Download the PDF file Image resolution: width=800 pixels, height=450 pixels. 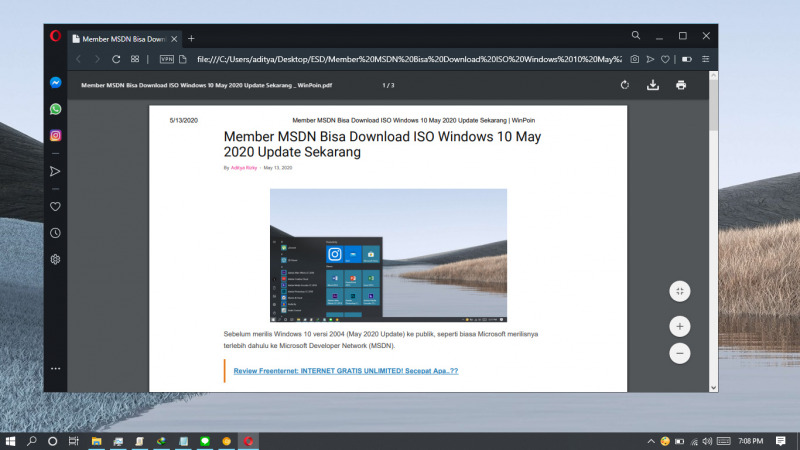[653, 85]
